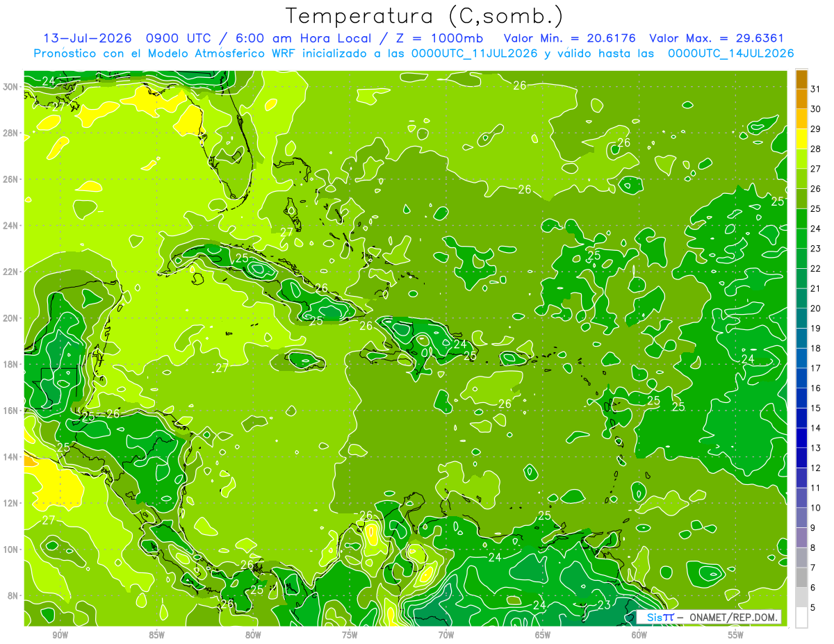834x644 pixels.
Task: Click the 20N latitude axis label
Action: pos(10,318)
